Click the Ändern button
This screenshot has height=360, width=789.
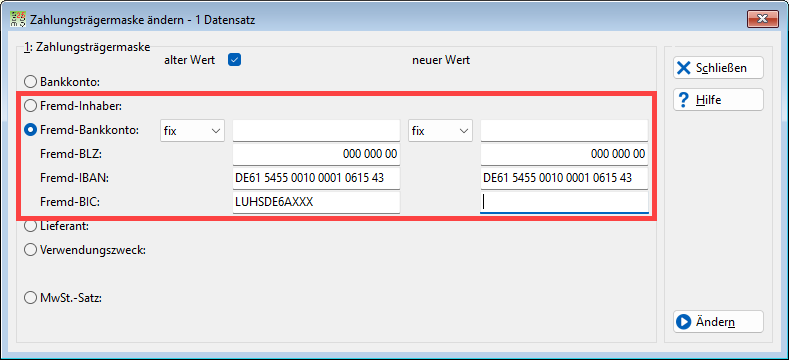tap(718, 322)
